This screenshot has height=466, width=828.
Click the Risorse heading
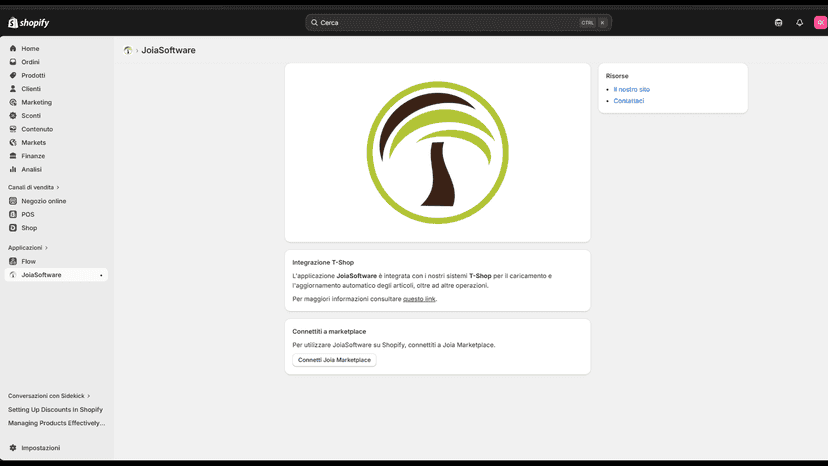pos(617,76)
